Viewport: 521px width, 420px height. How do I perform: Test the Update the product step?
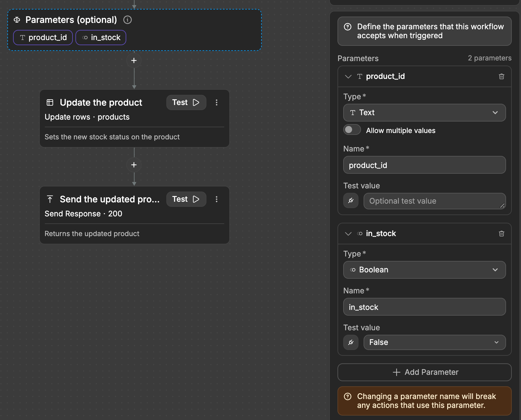[x=186, y=102]
